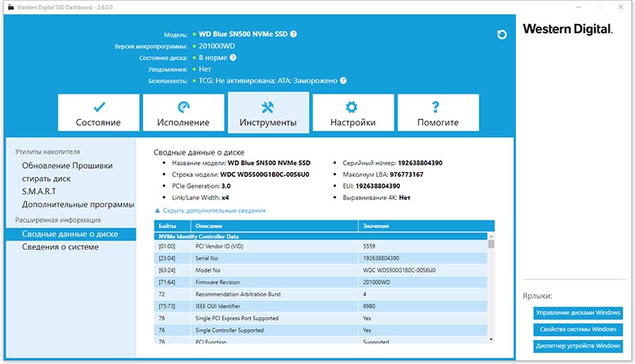Minimize the SSD Dashboard window

[x=579, y=7]
